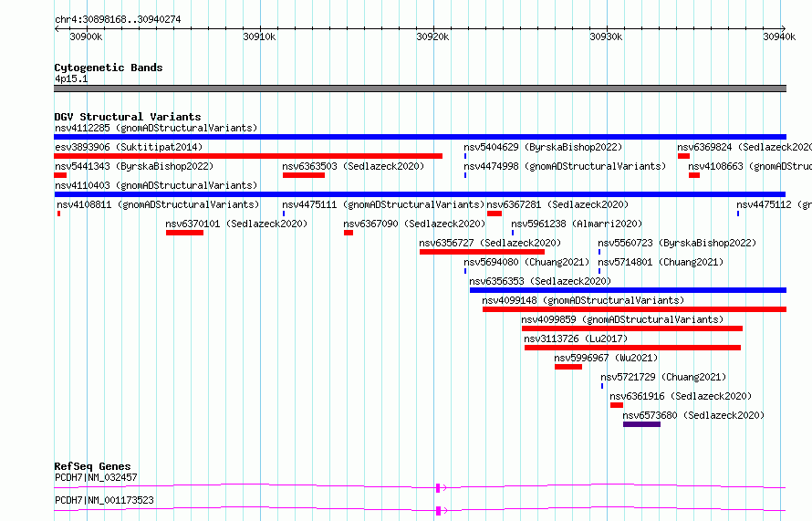Viewport: 812px width, 521px height.
Task: Click the DGV Structural Variants track title
Action: 128,117
